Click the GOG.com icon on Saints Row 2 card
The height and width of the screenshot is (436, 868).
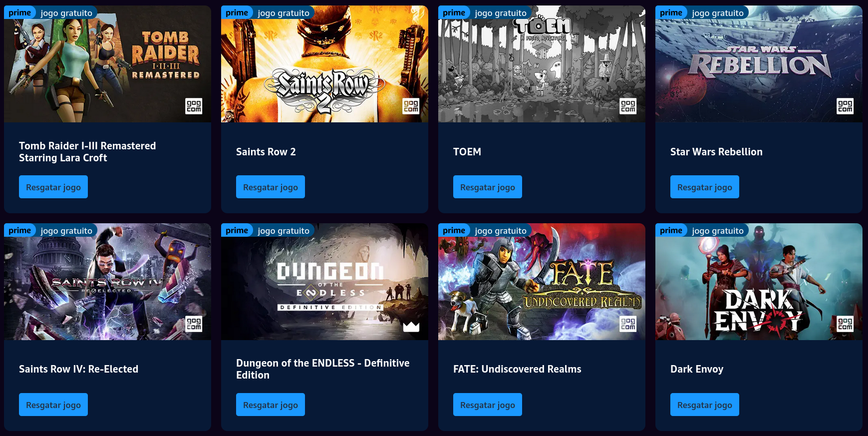(x=411, y=106)
